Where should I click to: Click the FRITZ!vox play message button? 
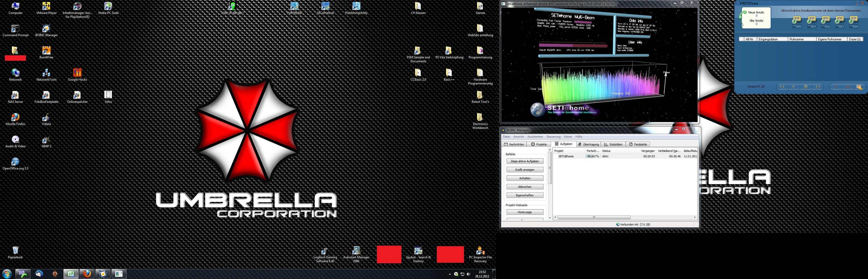794,87
